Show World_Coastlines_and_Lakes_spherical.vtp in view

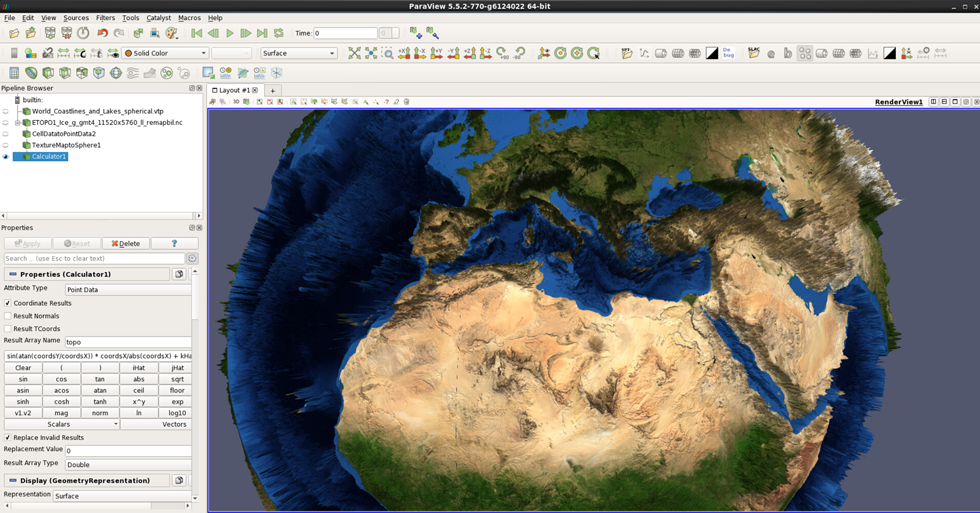click(6, 111)
